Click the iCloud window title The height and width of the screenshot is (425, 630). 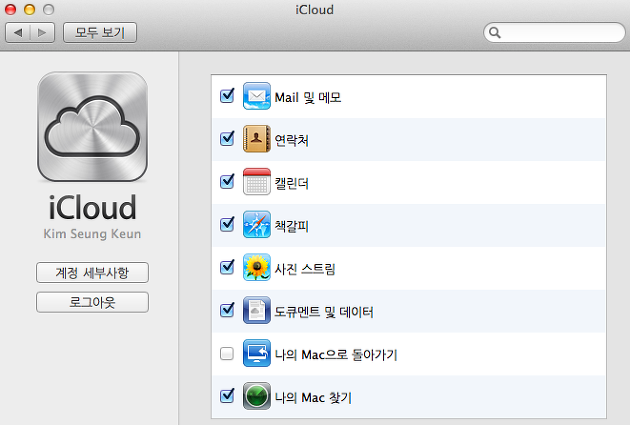point(315,9)
